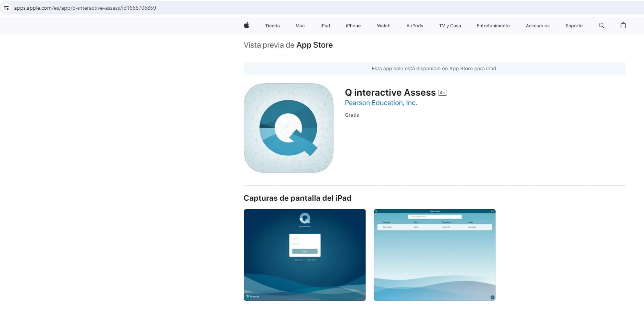The width and height of the screenshot is (644, 312).
Task: Select Watch from the top navigation
Action: (383, 26)
